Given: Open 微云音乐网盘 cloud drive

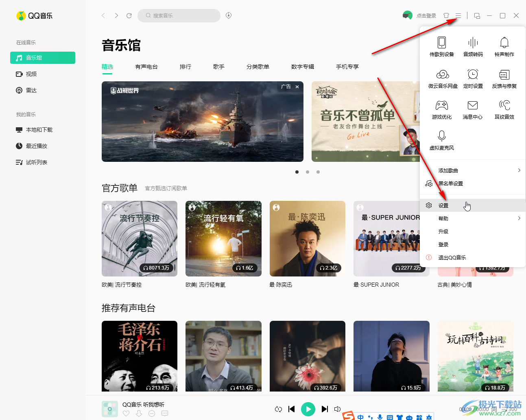Looking at the screenshot, I should [x=443, y=78].
